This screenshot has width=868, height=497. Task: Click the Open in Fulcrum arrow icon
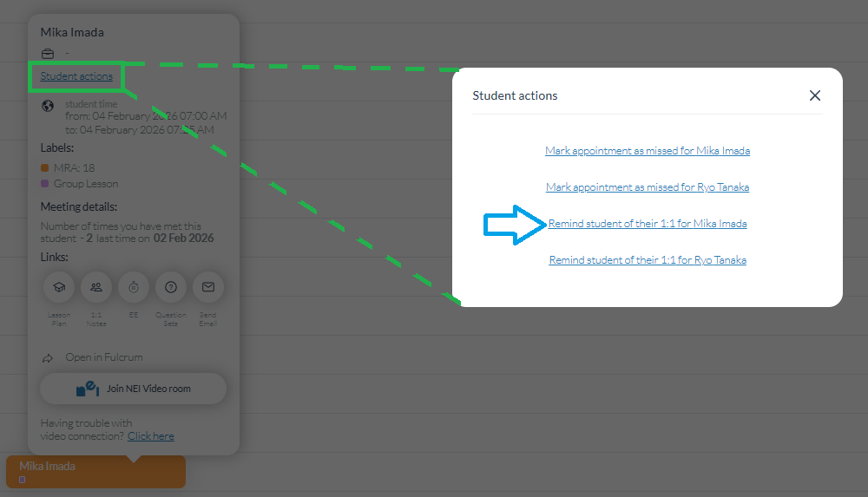point(48,358)
